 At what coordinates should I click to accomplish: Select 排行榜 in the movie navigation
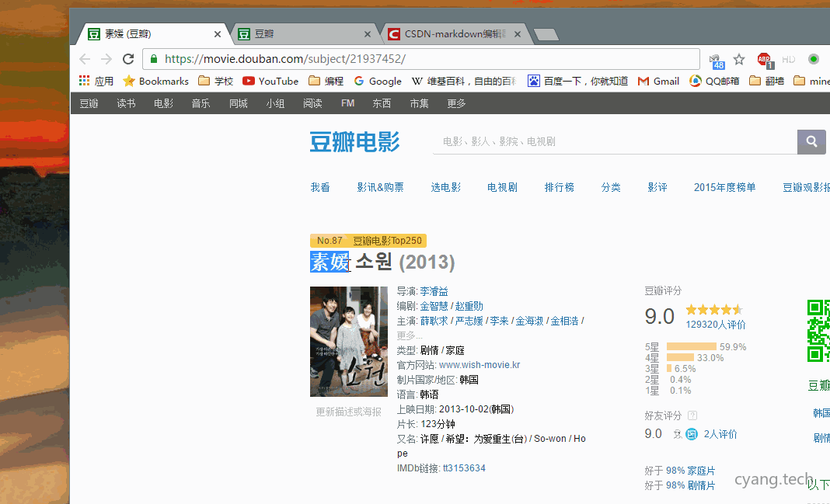(560, 187)
